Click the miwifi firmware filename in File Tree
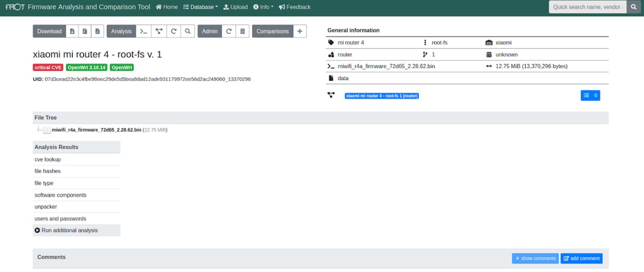 96,130
